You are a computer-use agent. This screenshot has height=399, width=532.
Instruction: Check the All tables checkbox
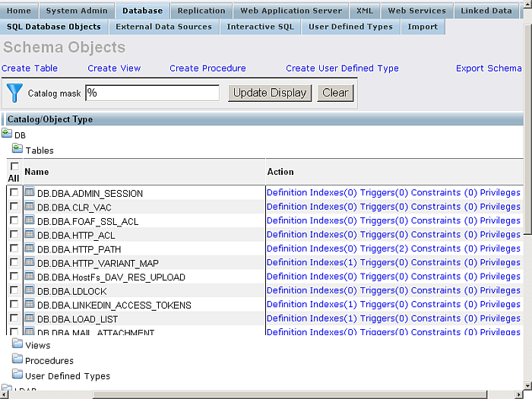pyautogui.click(x=14, y=166)
